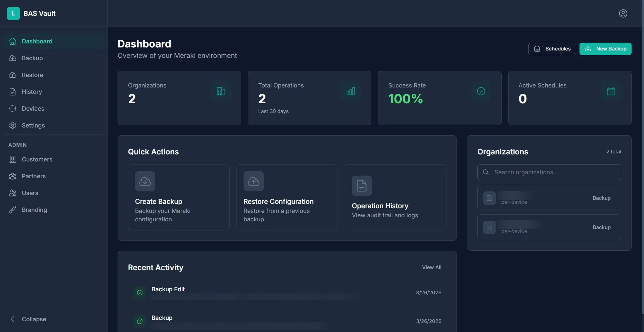Click the Devices chip icon in sidebar
This screenshot has width=644, height=332.
[13, 109]
